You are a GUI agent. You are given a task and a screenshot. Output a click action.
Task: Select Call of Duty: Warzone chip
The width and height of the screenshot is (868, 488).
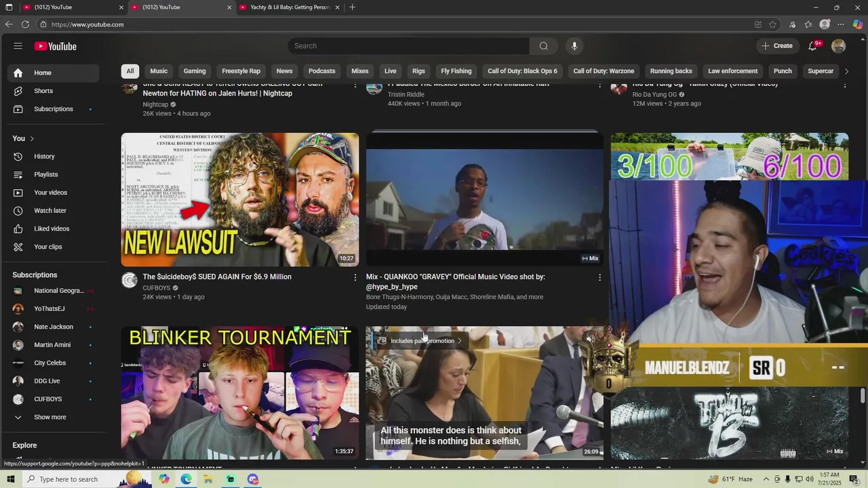604,71
